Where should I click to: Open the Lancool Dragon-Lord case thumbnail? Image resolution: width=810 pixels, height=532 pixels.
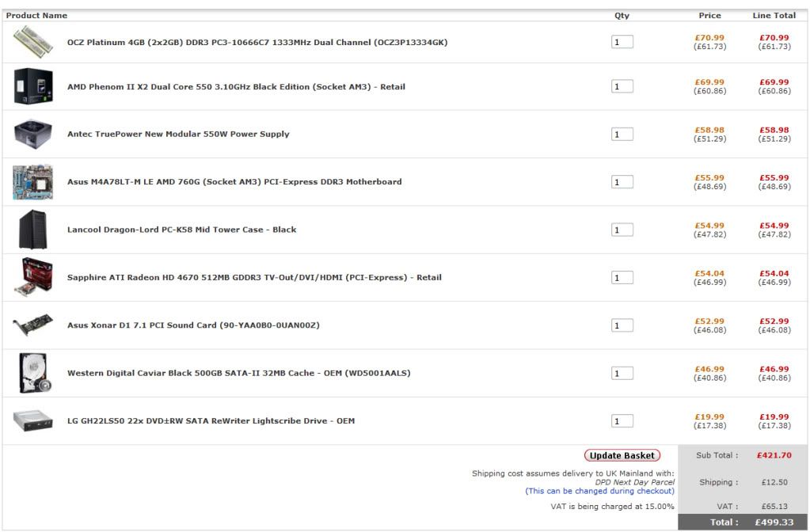(x=33, y=230)
